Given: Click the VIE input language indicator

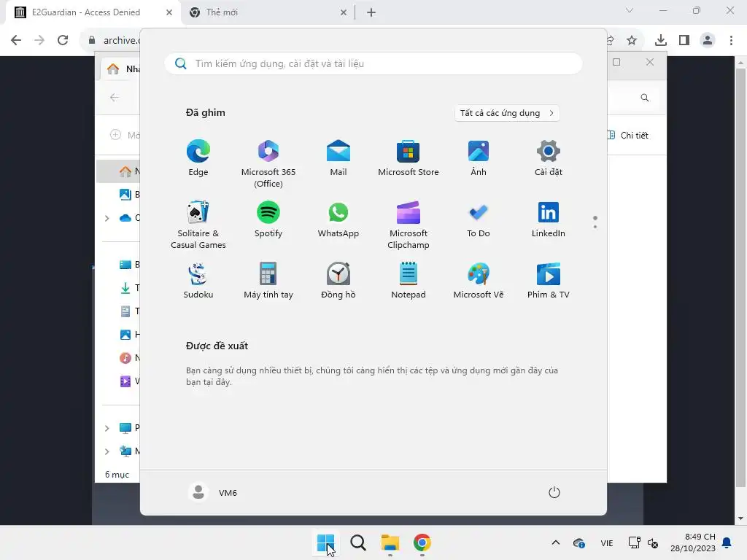Looking at the screenshot, I should point(606,542).
